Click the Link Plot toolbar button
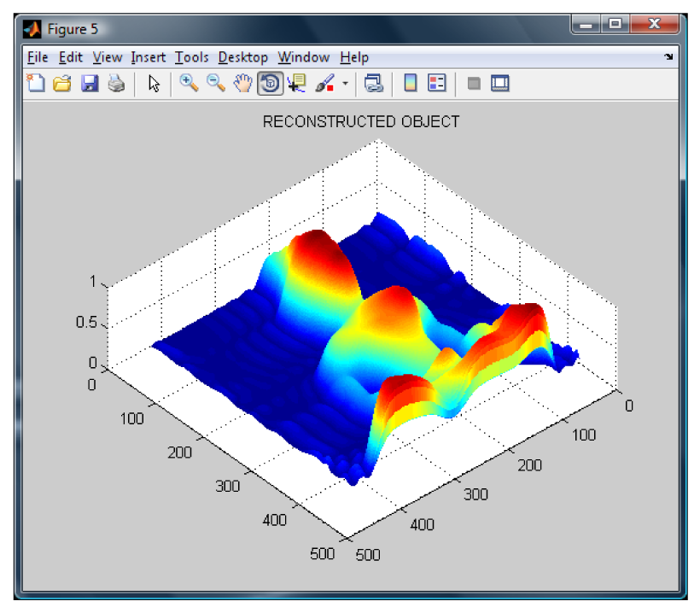700x613 pixels. 373,84
